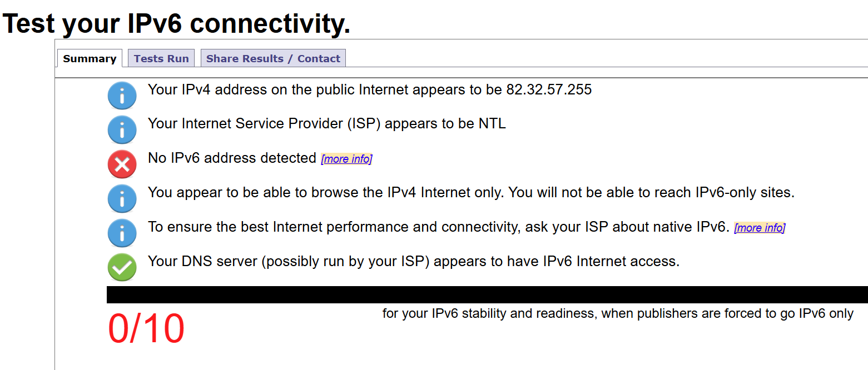The image size is (868, 370).
Task: Click the DNS server IPv6 access message
Action: [x=414, y=261]
